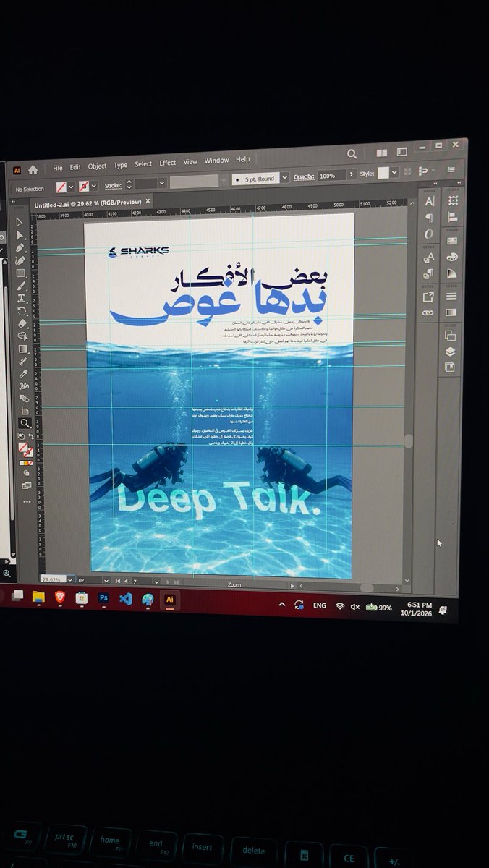Open the Layers panel icon
Screen dimensions: 489x868
click(x=450, y=352)
